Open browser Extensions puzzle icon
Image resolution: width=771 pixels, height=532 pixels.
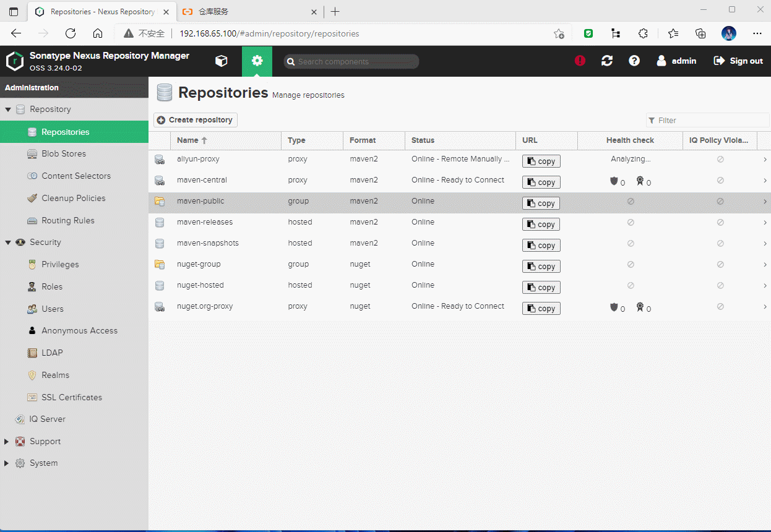pos(643,33)
